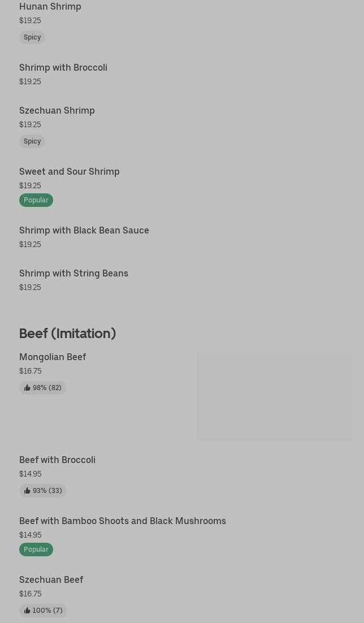The image size is (364, 623).
Task: Choose Szechuan Shrimp from the menu
Action: (57, 110)
